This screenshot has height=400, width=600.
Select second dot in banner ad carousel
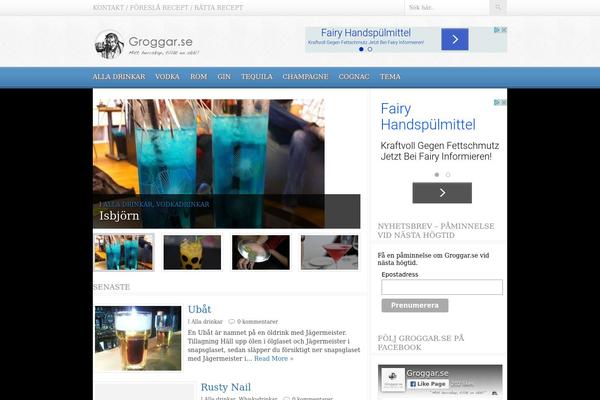coord(370,49)
